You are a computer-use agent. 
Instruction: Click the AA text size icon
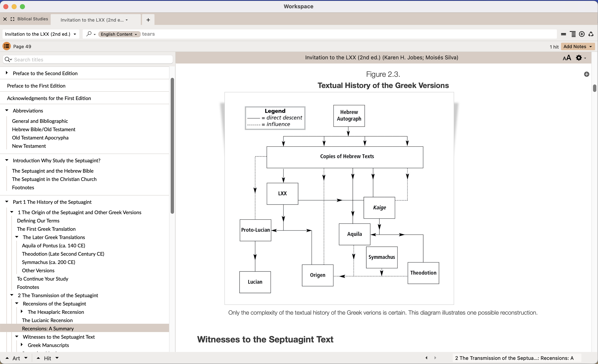point(567,58)
